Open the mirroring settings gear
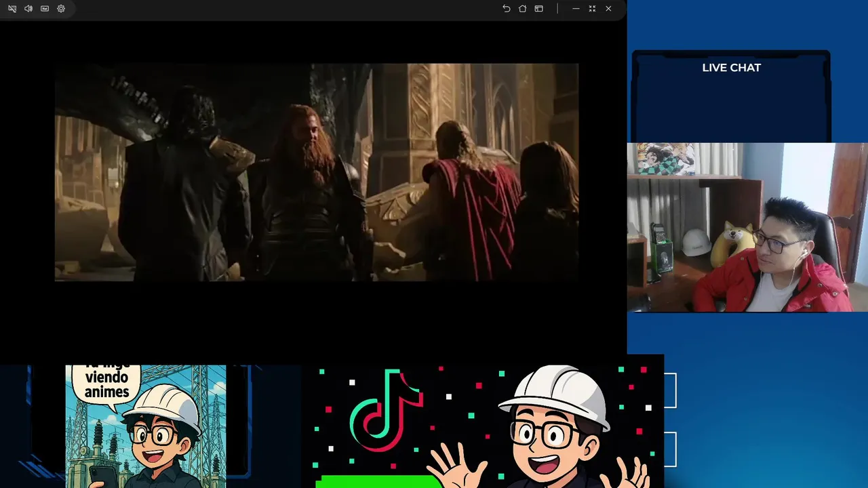 (61, 9)
